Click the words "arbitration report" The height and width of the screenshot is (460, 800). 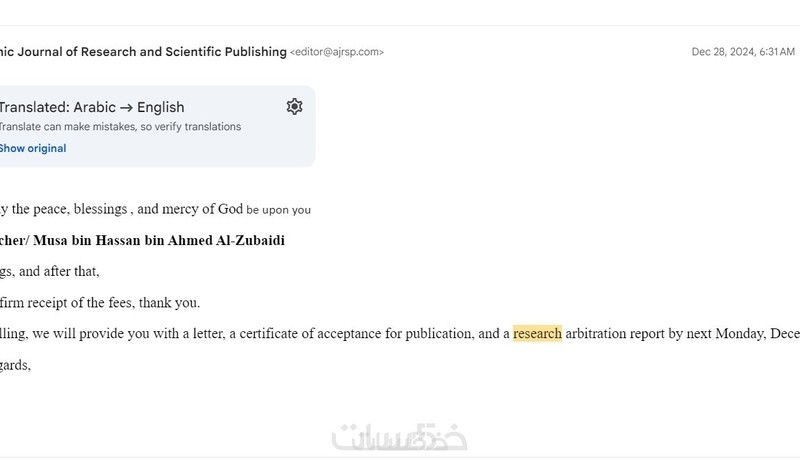point(617,334)
